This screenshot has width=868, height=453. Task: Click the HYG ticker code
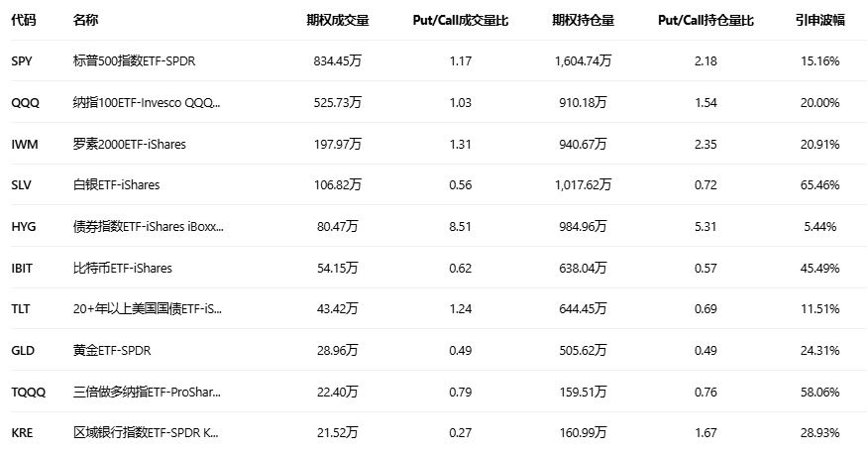click(x=23, y=227)
